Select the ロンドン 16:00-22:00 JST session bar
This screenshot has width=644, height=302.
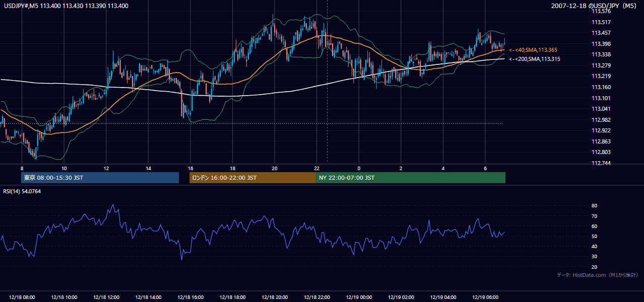click(x=252, y=178)
